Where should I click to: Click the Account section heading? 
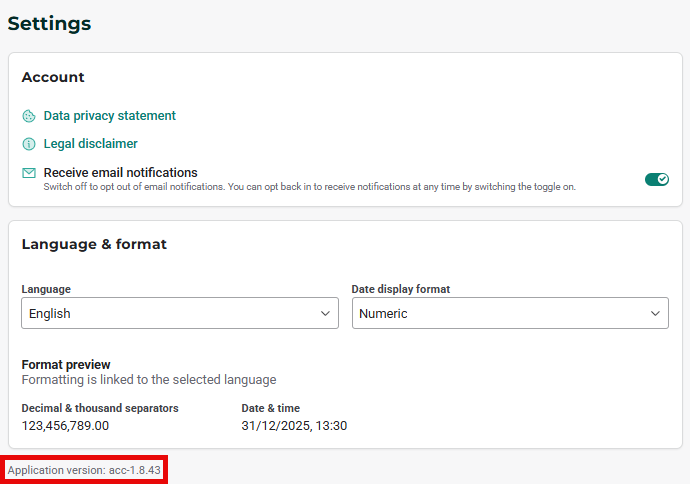point(53,77)
